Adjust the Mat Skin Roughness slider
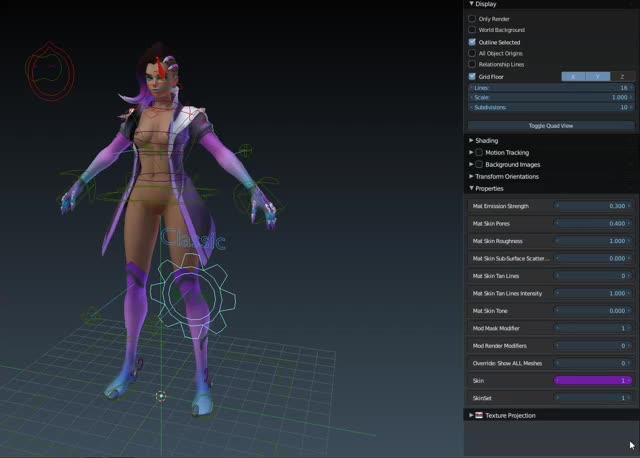 (593, 241)
